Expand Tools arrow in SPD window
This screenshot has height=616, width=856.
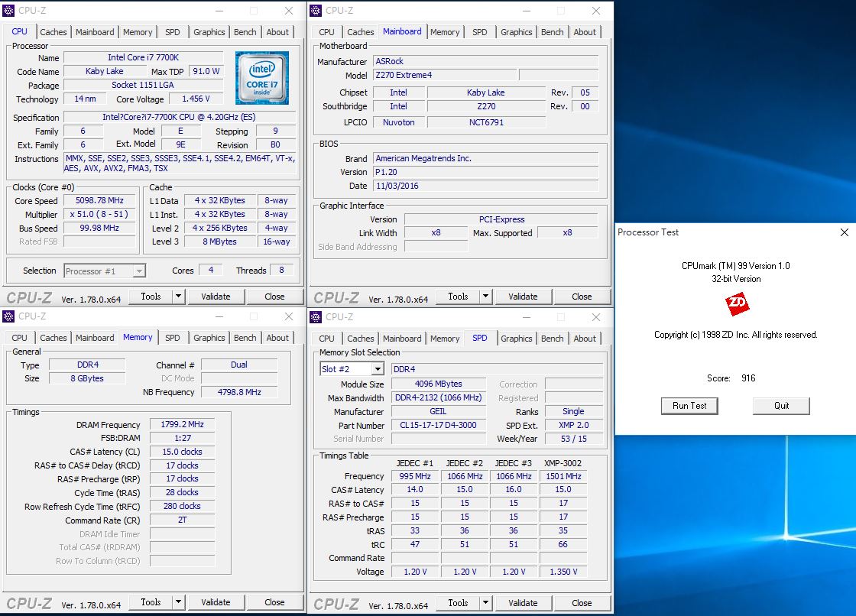(486, 603)
